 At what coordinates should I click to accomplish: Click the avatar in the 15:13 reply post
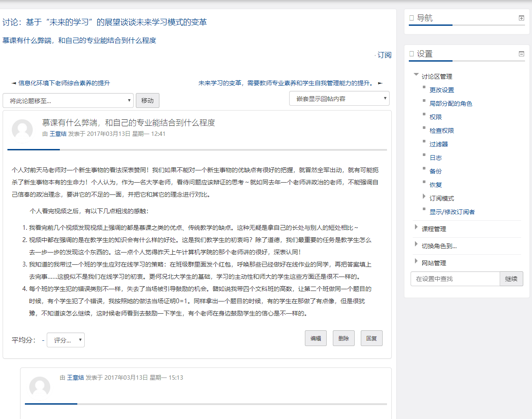tap(40, 387)
